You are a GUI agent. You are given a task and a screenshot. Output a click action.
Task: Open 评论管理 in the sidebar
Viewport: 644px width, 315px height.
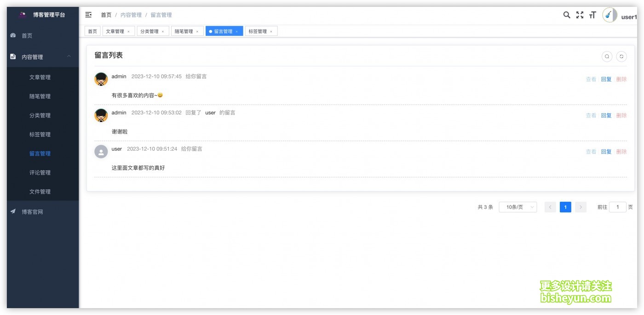point(43,173)
